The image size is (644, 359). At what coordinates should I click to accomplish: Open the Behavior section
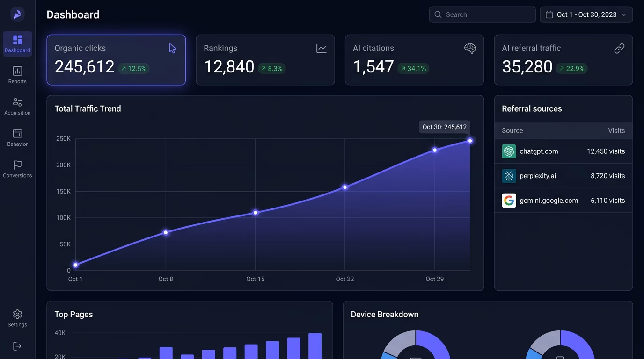(x=17, y=138)
